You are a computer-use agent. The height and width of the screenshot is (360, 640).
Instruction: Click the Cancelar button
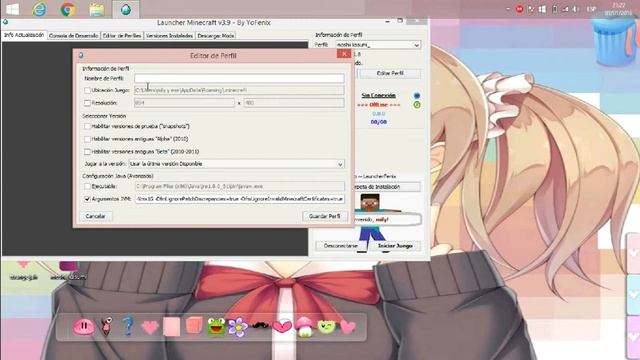tap(96, 216)
